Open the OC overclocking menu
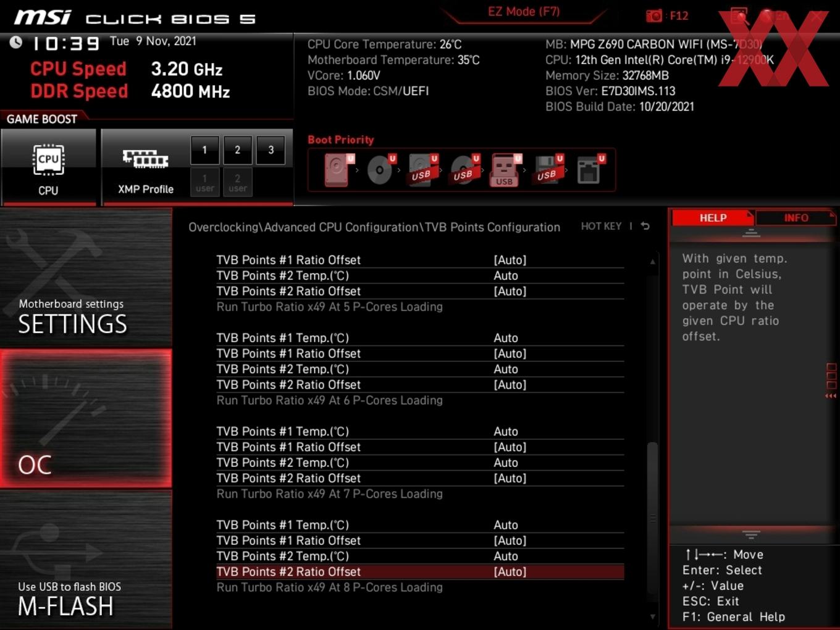The width and height of the screenshot is (840, 630). pyautogui.click(x=86, y=419)
